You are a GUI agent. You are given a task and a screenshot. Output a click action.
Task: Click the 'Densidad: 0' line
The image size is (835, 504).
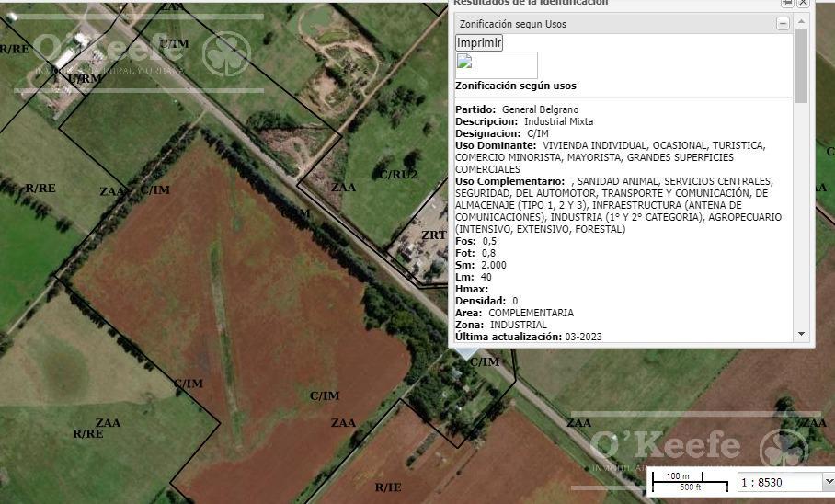[x=486, y=301]
